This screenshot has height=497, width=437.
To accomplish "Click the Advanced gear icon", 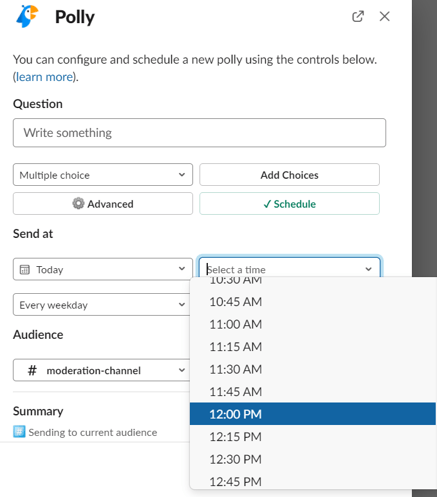I will click(78, 203).
